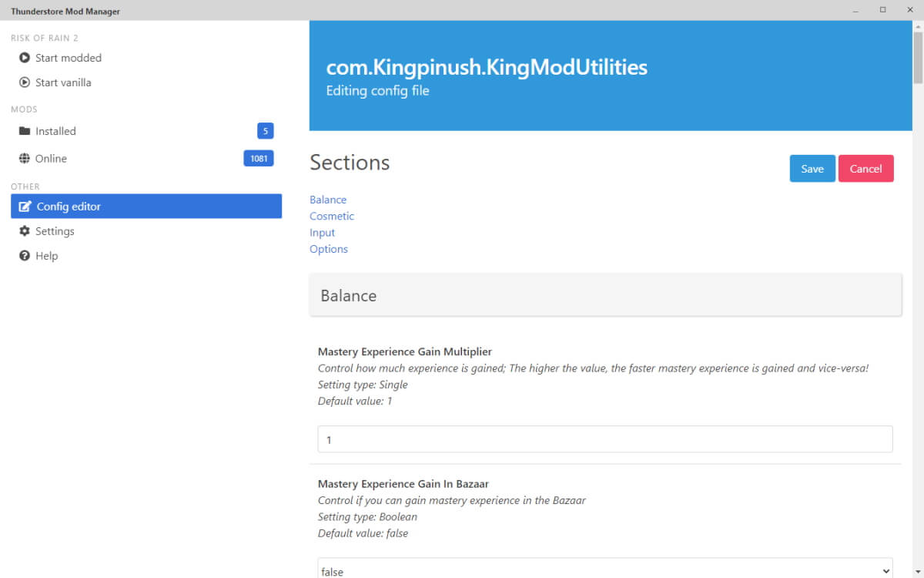The width and height of the screenshot is (924, 578).
Task: Open the Options section link
Action: [329, 248]
